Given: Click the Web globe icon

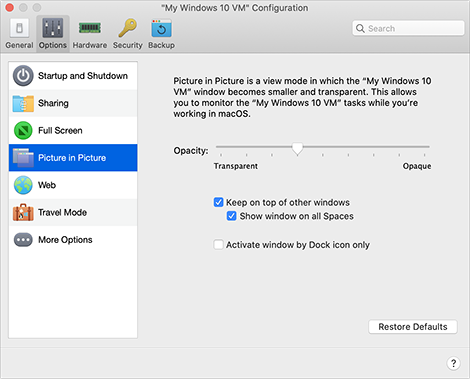Looking at the screenshot, I should pyautogui.click(x=23, y=185).
